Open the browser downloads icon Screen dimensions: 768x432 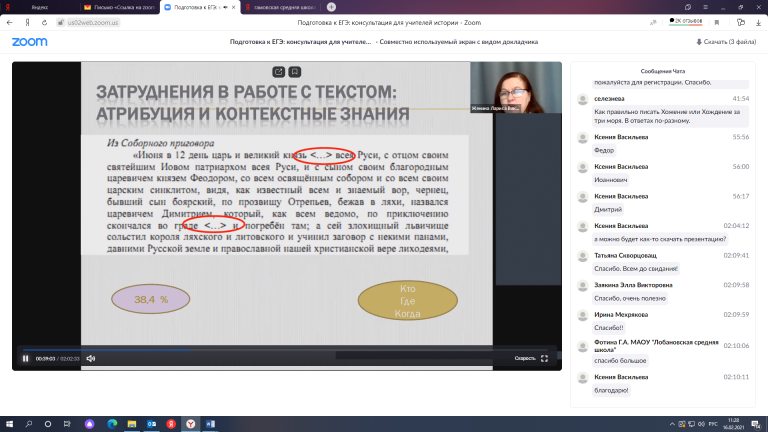(758, 23)
